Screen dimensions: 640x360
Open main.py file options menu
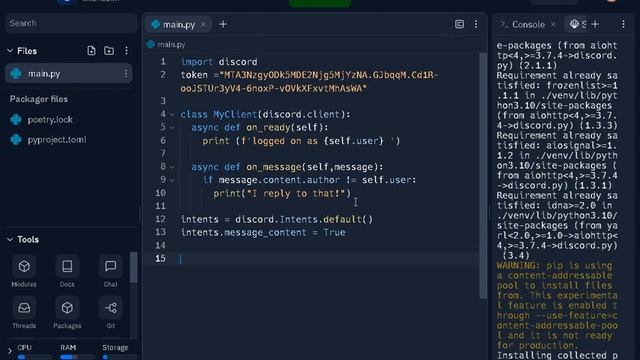pyautogui.click(x=126, y=73)
